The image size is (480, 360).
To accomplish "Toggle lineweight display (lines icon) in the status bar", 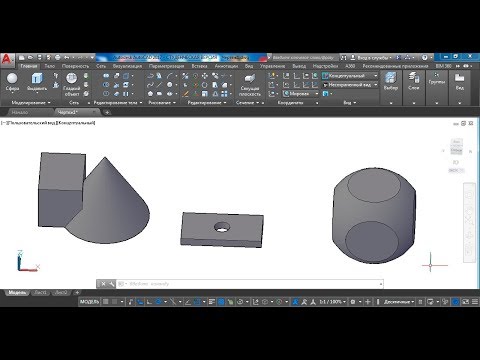I will (212, 302).
